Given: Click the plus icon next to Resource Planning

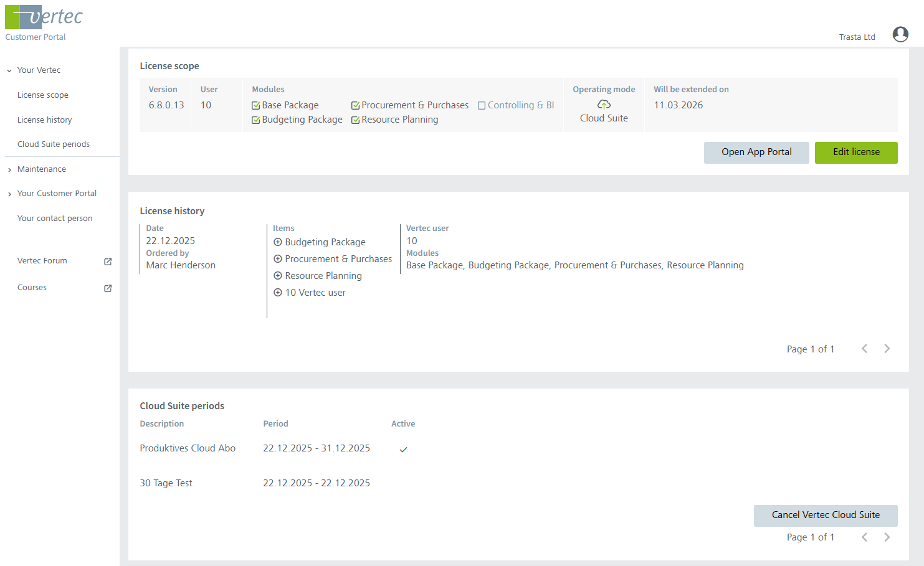Looking at the screenshot, I should (278, 276).
